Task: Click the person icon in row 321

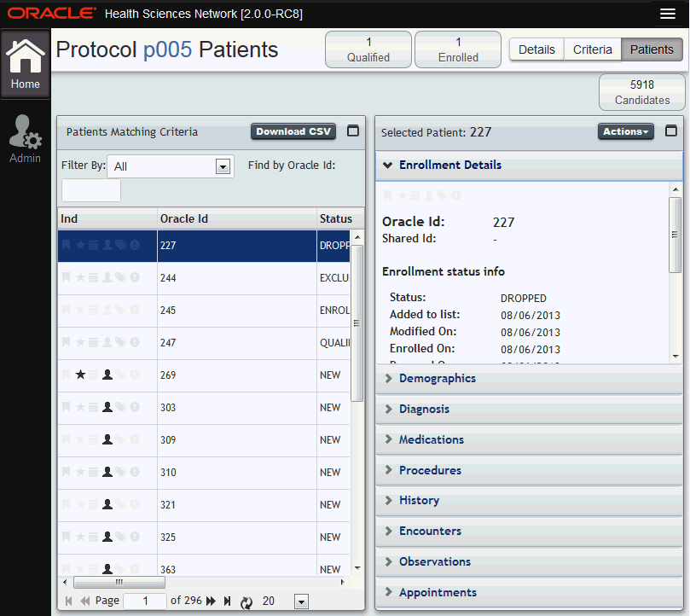Action: (107, 504)
